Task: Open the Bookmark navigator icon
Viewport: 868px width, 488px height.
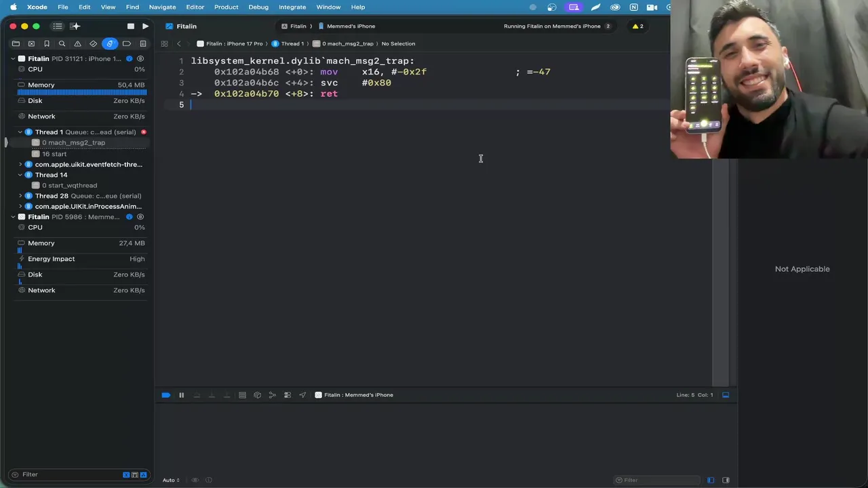Action: coord(47,43)
